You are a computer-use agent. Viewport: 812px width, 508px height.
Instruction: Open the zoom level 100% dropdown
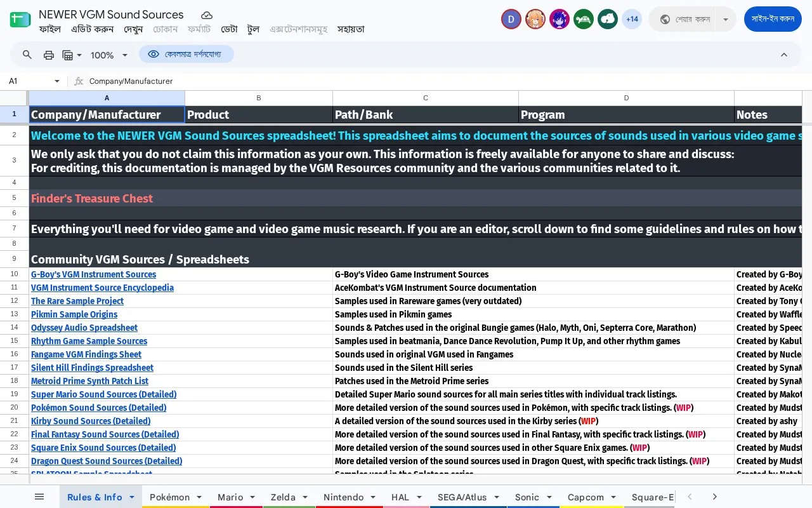pos(109,55)
